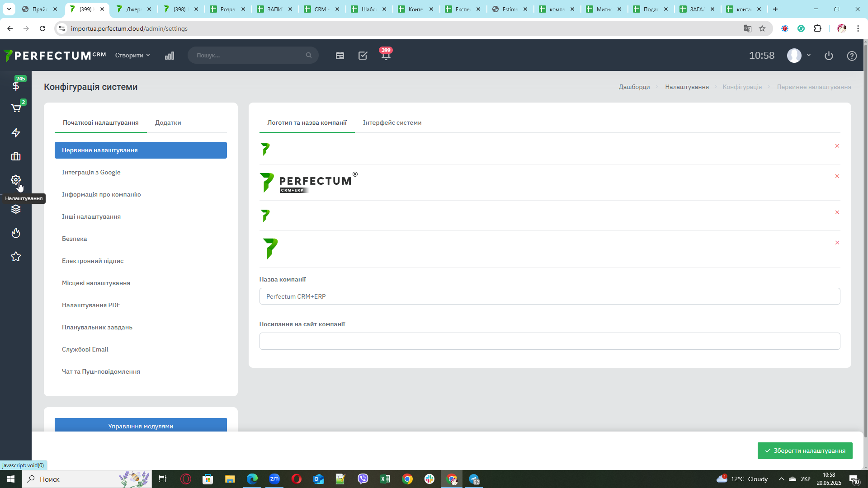
Task: Select Логотип та назва компанії tab
Action: (307, 122)
